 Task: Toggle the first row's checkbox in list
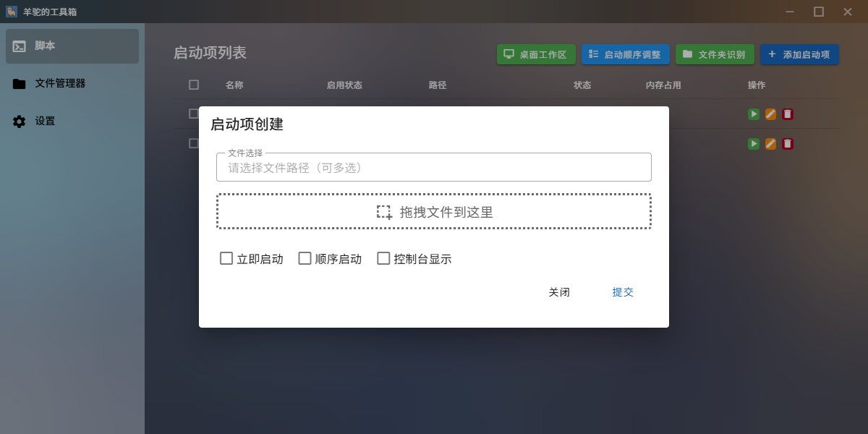[x=193, y=114]
